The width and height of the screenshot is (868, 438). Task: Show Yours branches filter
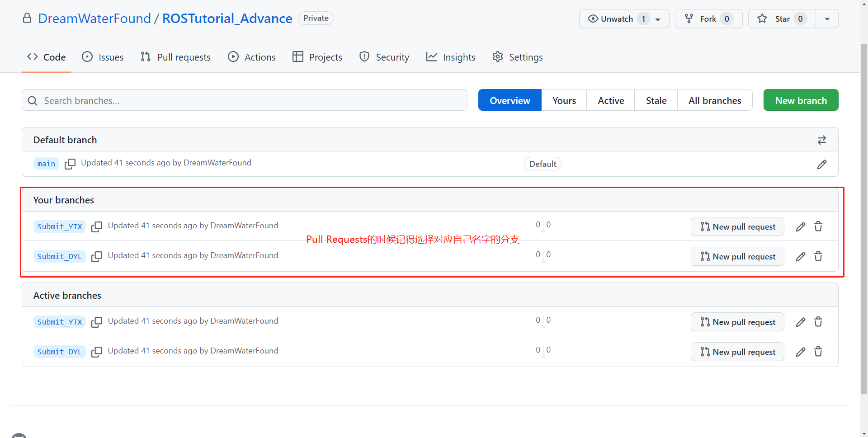(x=564, y=100)
